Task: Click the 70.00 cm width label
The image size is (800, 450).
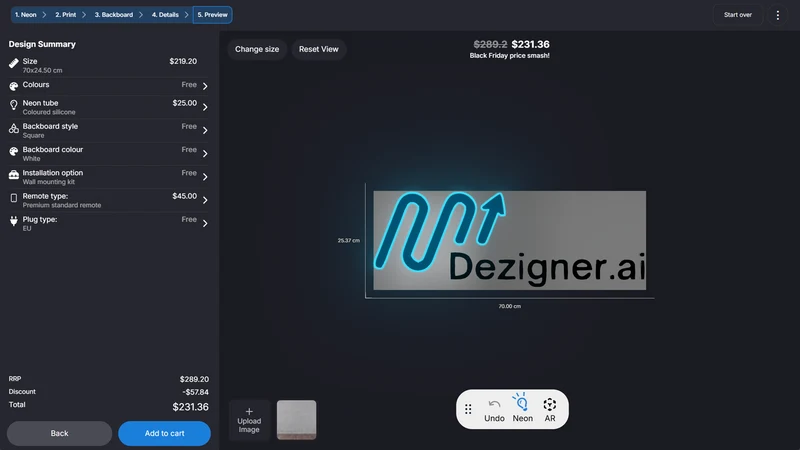Action: coord(510,306)
